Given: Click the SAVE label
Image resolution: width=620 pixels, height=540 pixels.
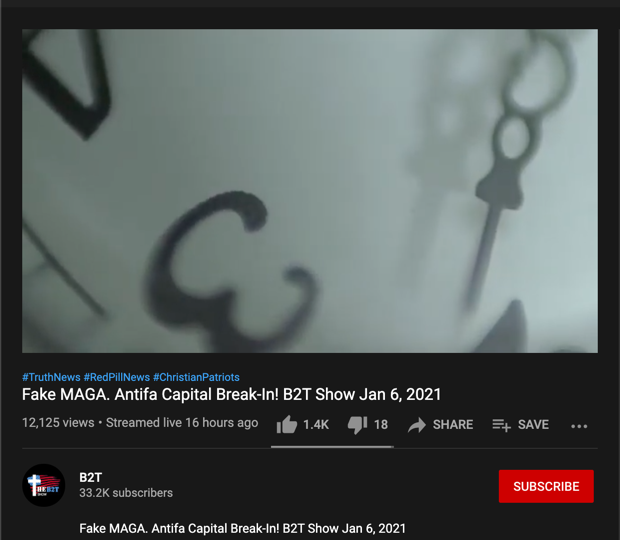Looking at the screenshot, I should tap(533, 425).
